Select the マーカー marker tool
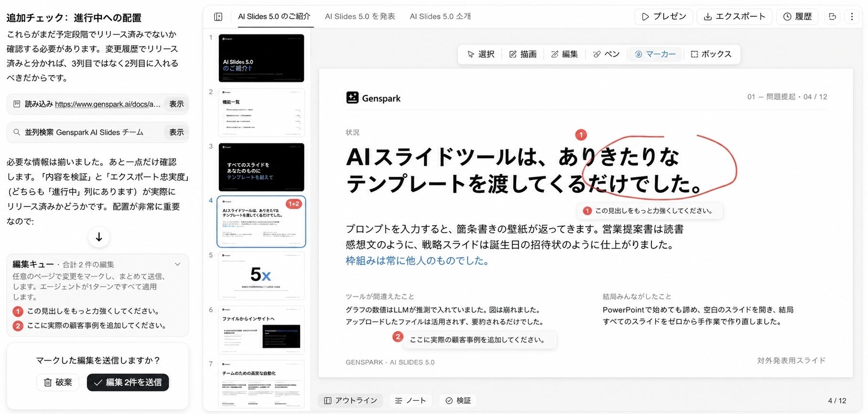868x414 pixels. (655, 54)
